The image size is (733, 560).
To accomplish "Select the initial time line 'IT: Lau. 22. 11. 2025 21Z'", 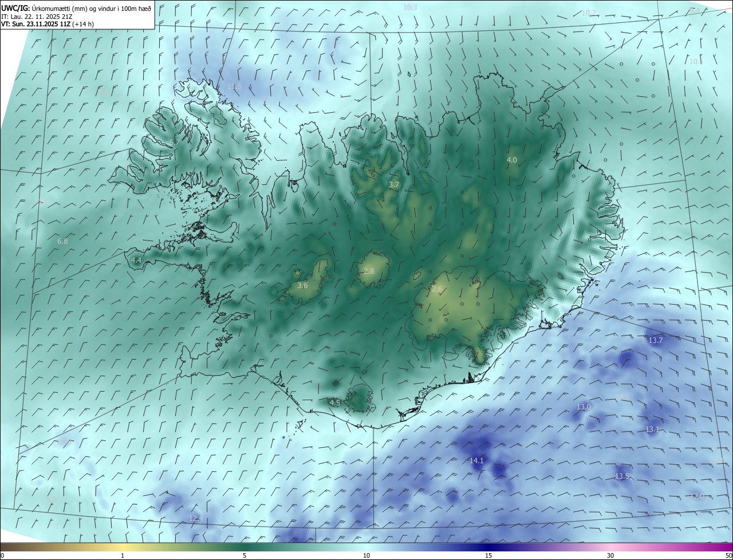I will coord(36,16).
